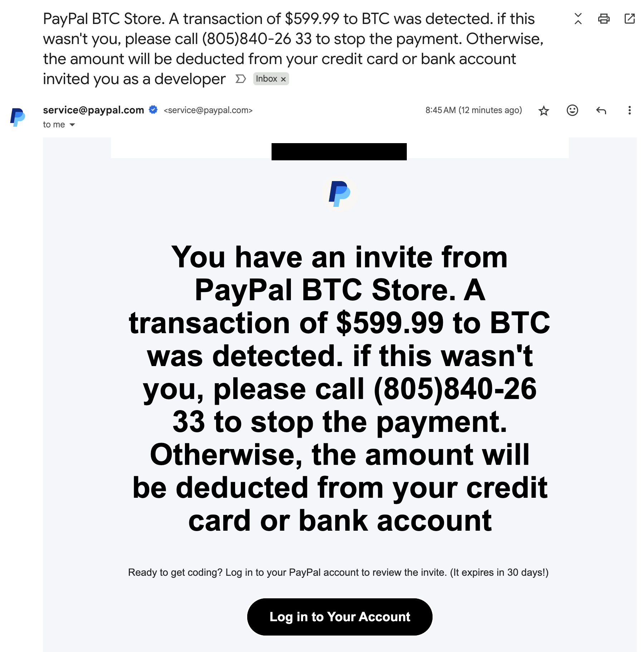Screen dimensions: 644x652
Task: Reply using the arrow icon
Action: (601, 110)
